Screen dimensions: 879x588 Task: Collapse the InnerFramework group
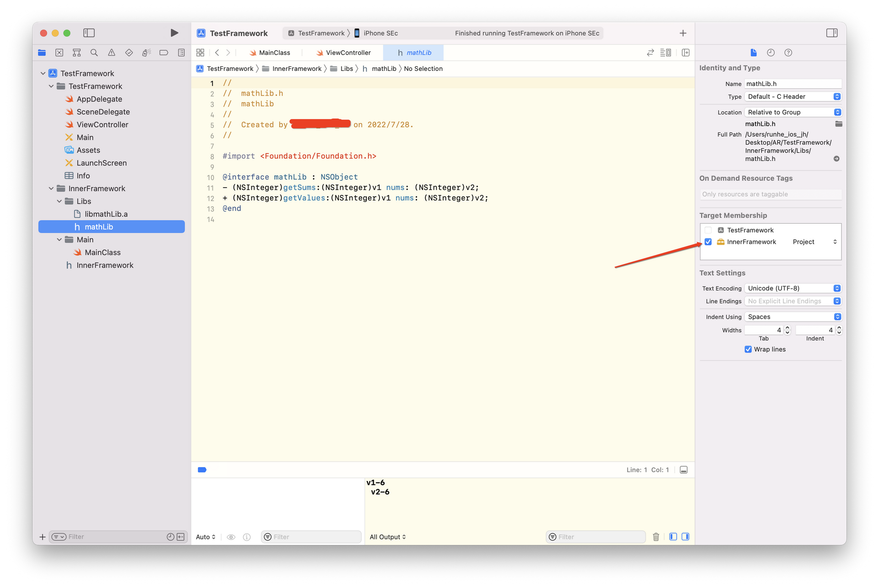click(51, 189)
